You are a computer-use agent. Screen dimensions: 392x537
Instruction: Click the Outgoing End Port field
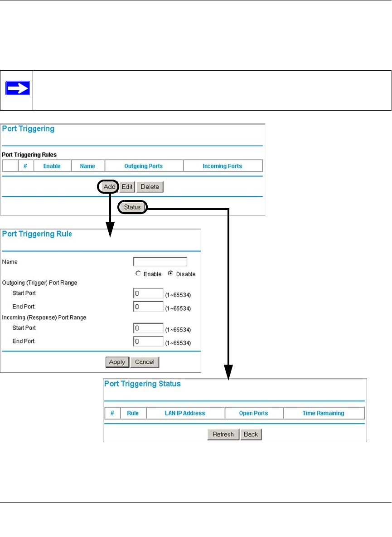148,307
